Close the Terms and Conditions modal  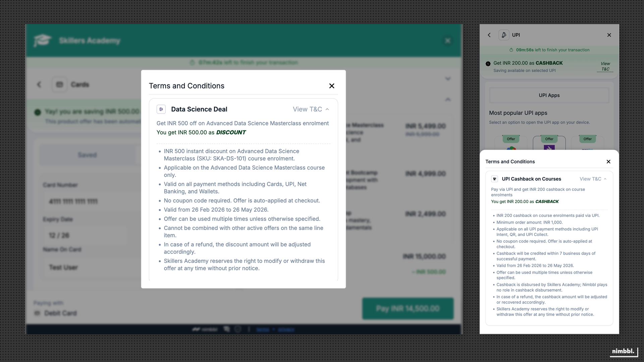332,86
